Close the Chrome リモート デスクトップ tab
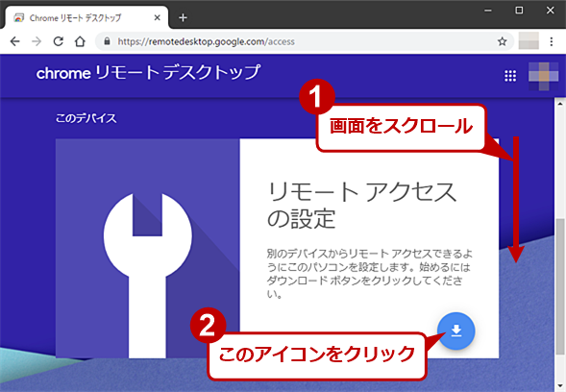Screen dimensions: 566x392 (x=157, y=17)
